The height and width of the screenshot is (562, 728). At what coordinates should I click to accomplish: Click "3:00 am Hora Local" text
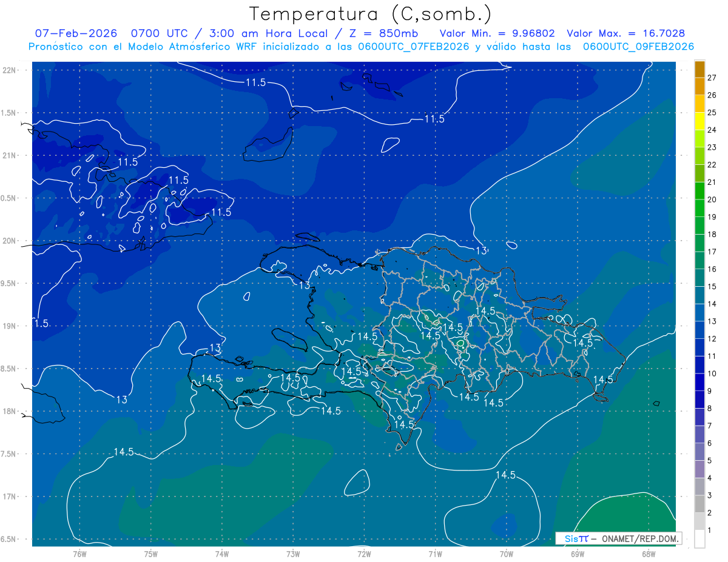click(268, 33)
